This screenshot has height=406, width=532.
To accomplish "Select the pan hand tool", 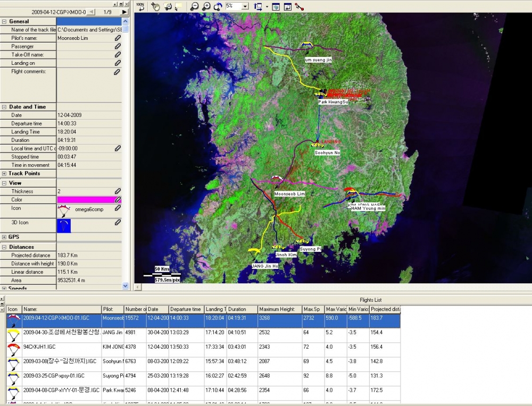I will tap(155, 6).
